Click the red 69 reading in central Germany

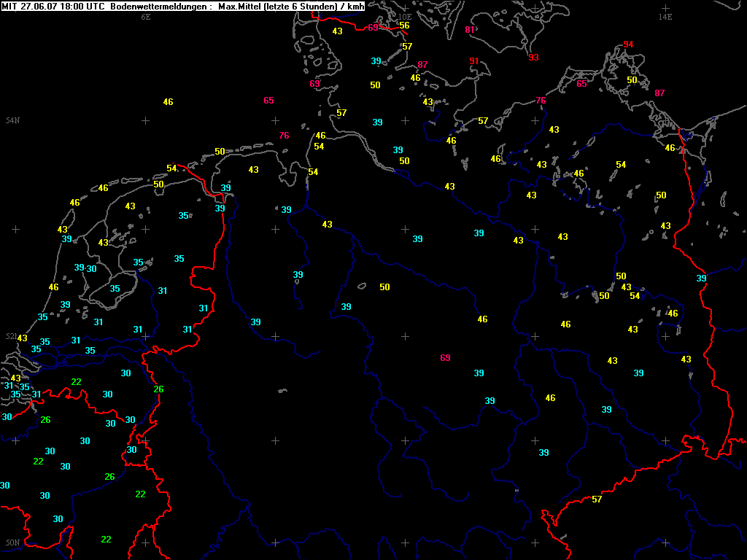(x=445, y=358)
